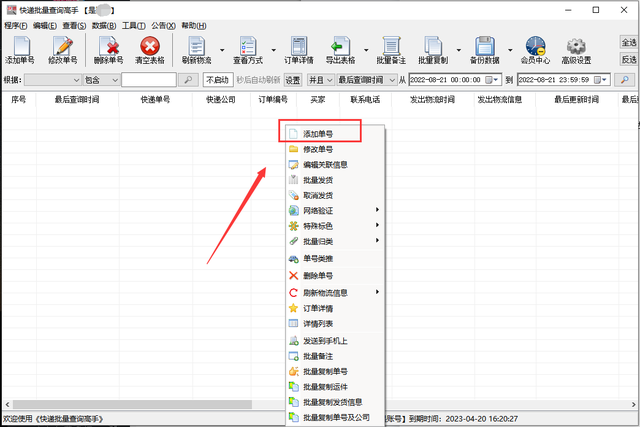Image resolution: width=640 pixels, height=427 pixels.
Task: Expand 刷新物流信息 submenu in context menu
Action: tap(335, 293)
